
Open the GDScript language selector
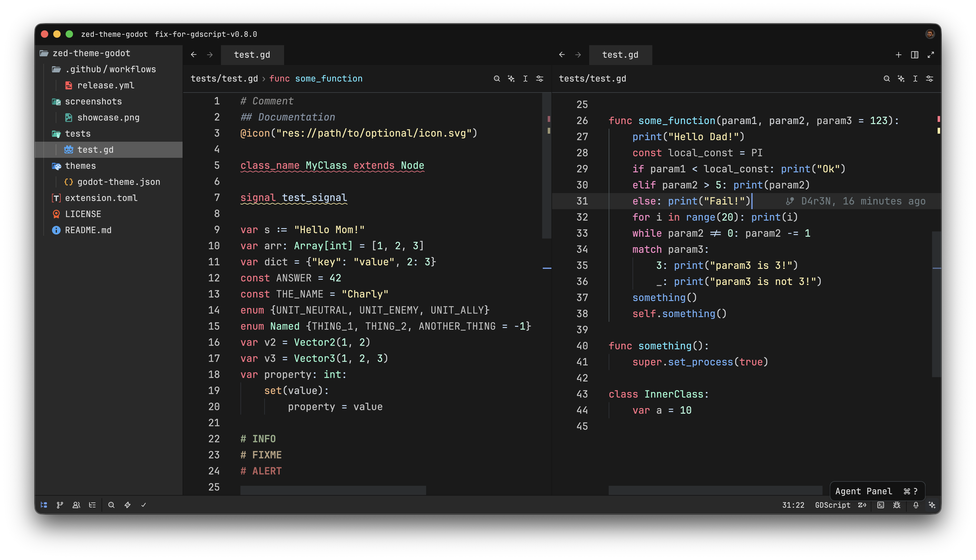click(832, 505)
